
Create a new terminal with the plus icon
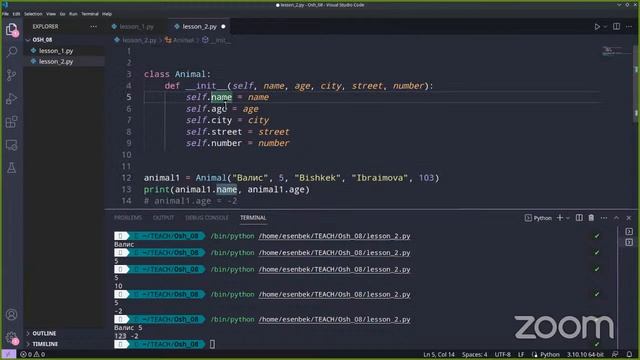(x=560, y=218)
